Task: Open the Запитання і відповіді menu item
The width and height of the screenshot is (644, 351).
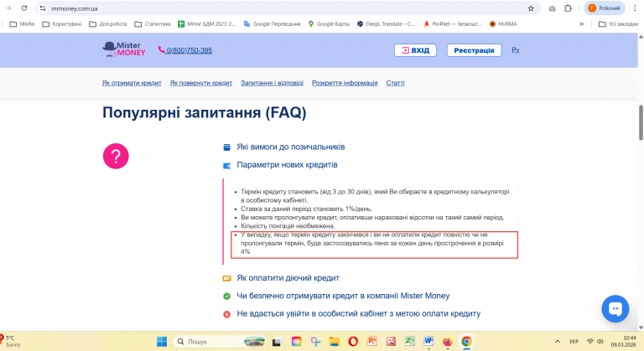Action: pyautogui.click(x=272, y=83)
